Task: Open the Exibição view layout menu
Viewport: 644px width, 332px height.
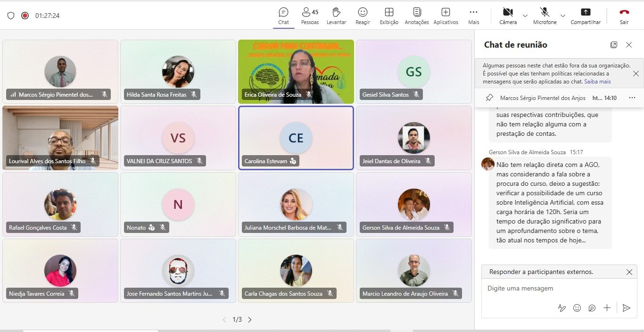Action: pos(389,16)
